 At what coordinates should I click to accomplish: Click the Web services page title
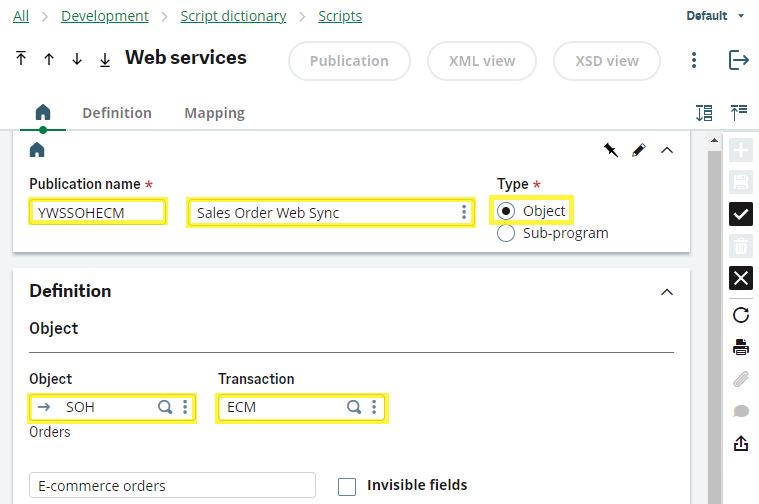[x=186, y=58]
